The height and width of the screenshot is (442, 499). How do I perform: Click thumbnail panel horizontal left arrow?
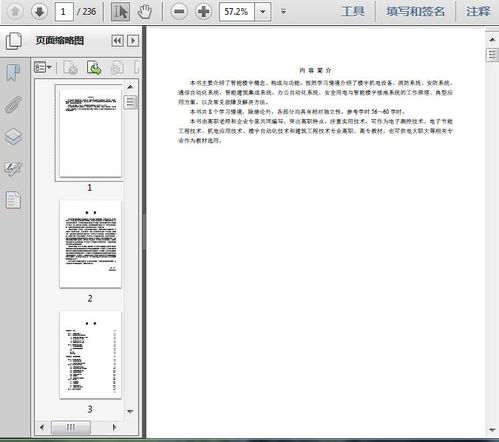pos(42,427)
